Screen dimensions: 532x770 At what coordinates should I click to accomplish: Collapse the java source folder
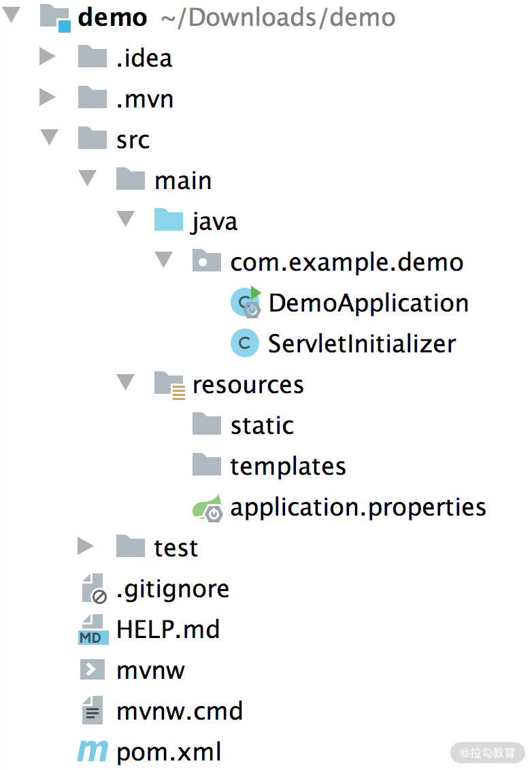pos(125,220)
